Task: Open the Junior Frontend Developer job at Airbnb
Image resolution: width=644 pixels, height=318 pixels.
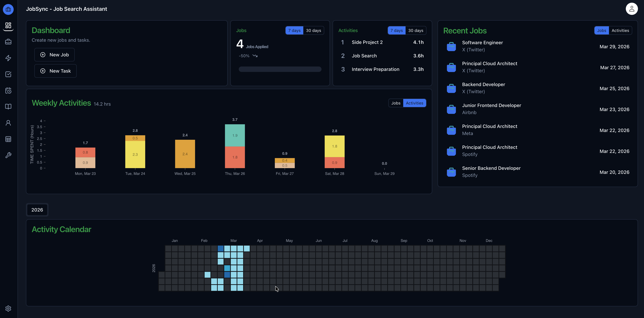Action: (491, 109)
